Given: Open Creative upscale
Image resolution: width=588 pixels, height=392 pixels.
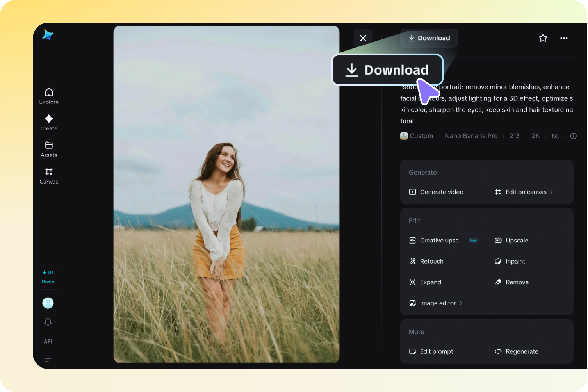Looking at the screenshot, I should [x=441, y=240].
